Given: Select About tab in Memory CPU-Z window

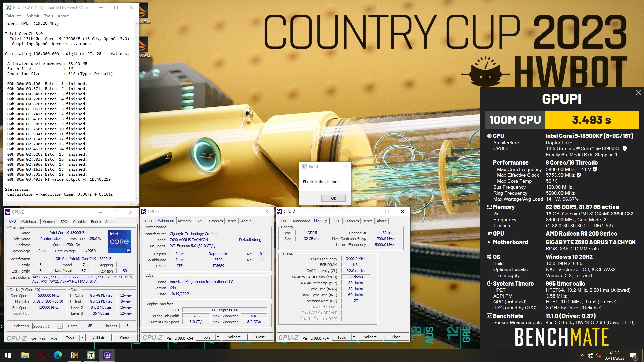Looking at the screenshot, I should click(x=382, y=221).
